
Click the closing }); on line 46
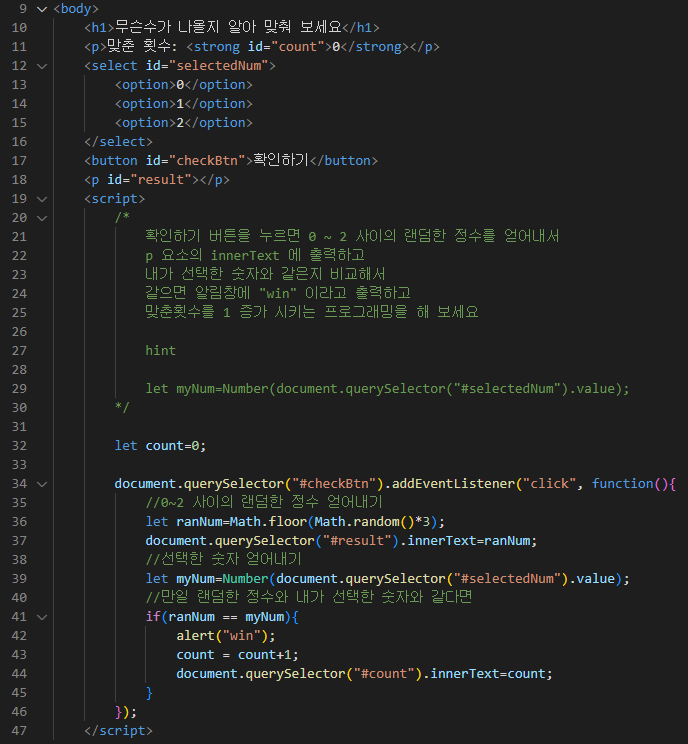[126, 712]
